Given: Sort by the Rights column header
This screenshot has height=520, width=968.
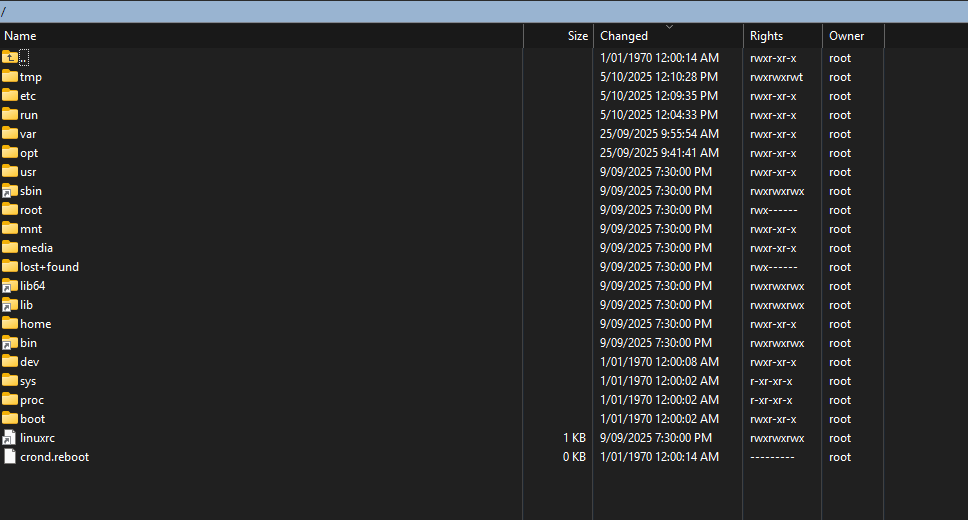Looking at the screenshot, I should [x=766, y=36].
